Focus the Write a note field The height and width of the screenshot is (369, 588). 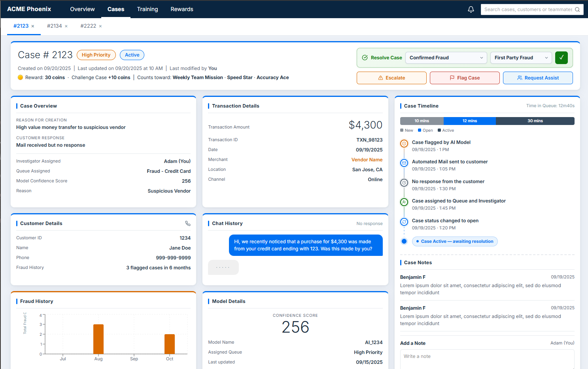pos(487,359)
